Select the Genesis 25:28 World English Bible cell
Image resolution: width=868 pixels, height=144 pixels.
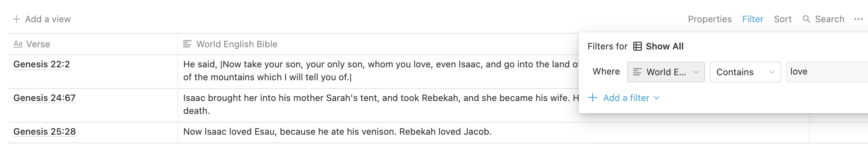click(x=493, y=132)
